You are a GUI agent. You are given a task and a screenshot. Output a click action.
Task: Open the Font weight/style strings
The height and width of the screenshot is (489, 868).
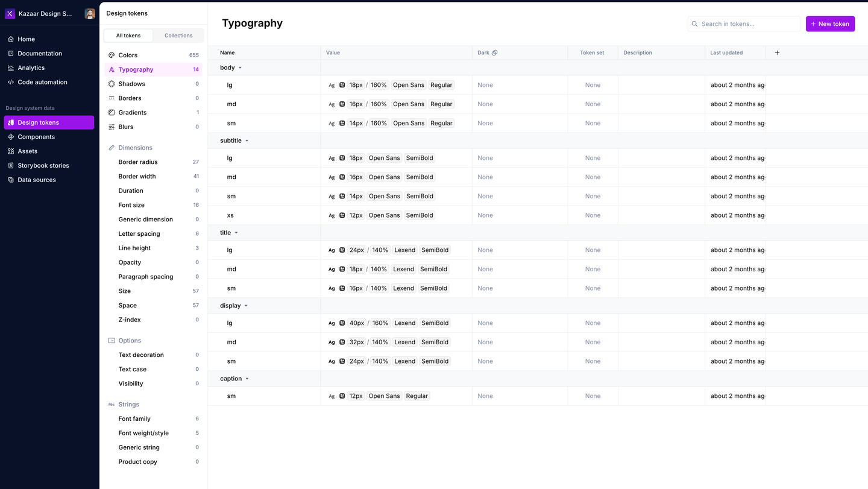click(x=154, y=434)
